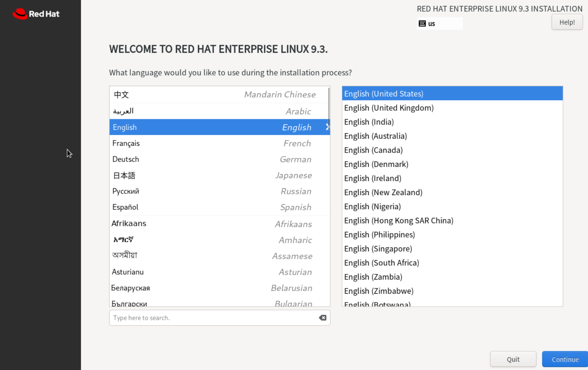Click the Red Hat logo
588x370 pixels.
(36, 14)
